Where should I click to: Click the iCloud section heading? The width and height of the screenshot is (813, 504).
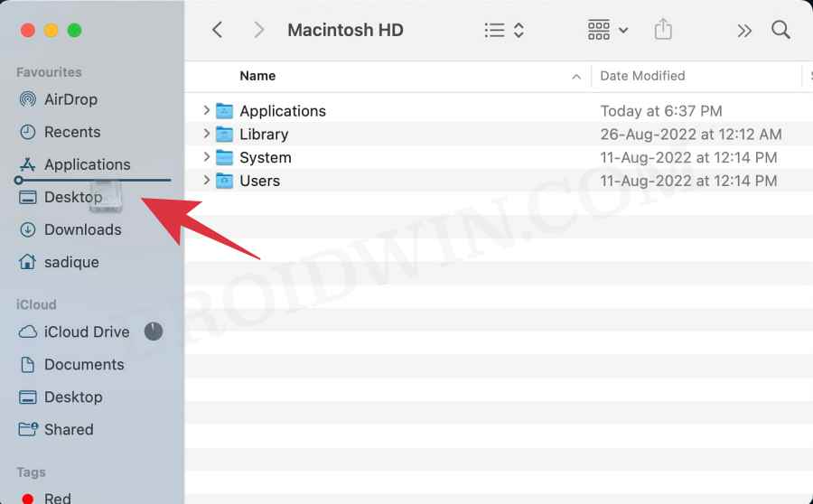pos(36,304)
